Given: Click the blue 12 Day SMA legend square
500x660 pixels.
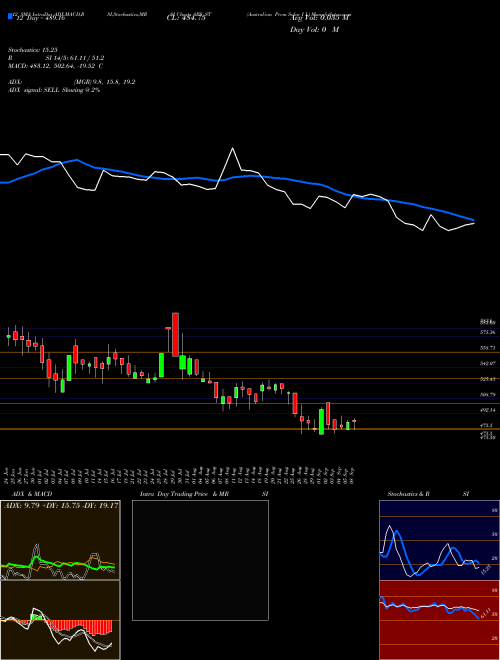Looking at the screenshot, I should point(11,16).
